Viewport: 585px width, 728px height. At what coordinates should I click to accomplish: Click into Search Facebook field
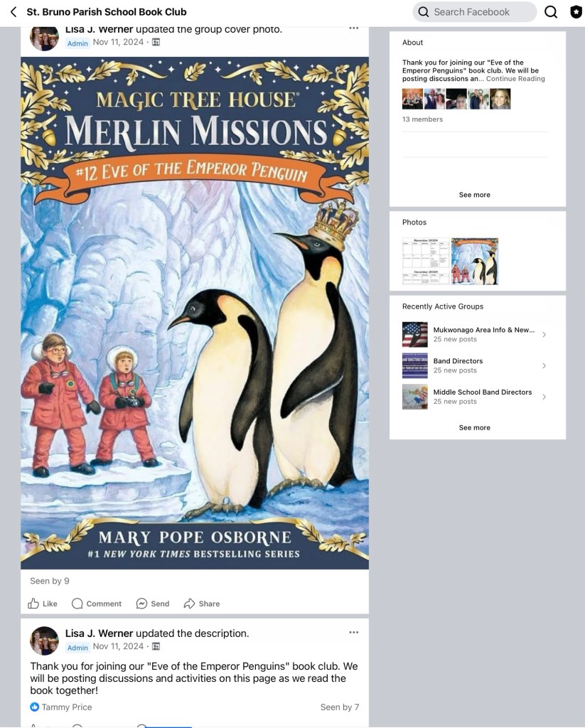[x=475, y=12]
